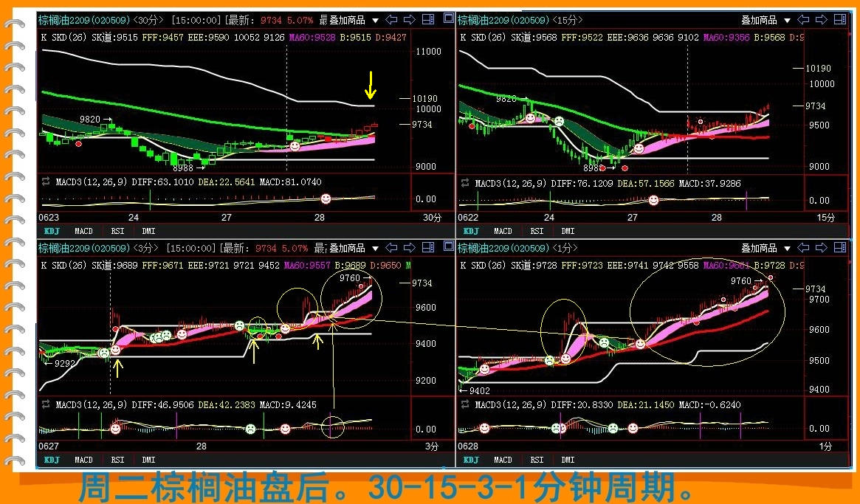
Task: Click title 棕榈油2209(020509) <30分>
Action: (101, 20)
